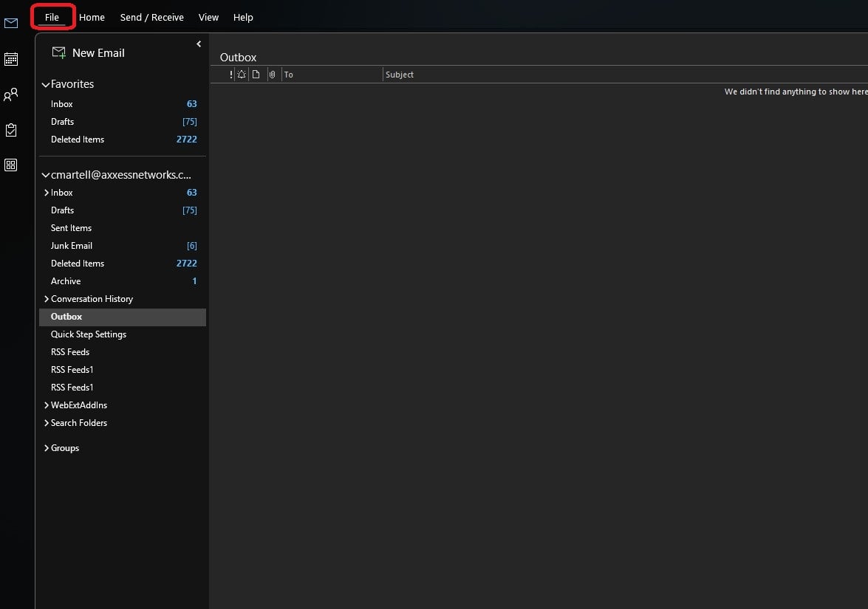Switch to the Calendar view icon
Screen dimensions: 868x609
(11, 59)
